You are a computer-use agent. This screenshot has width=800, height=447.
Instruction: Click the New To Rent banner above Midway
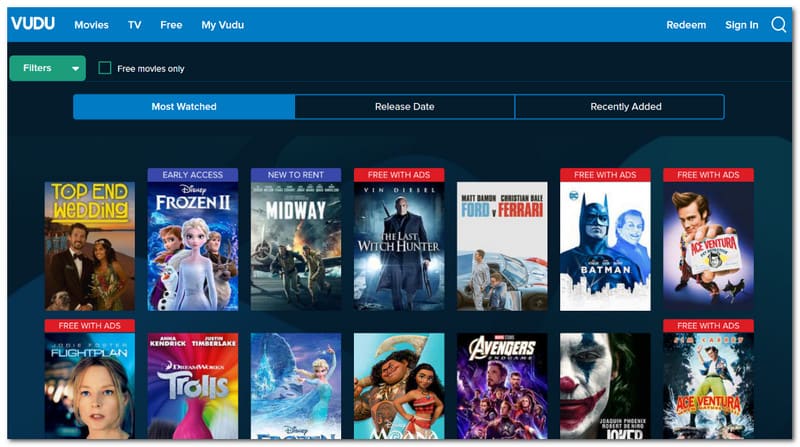click(x=296, y=175)
